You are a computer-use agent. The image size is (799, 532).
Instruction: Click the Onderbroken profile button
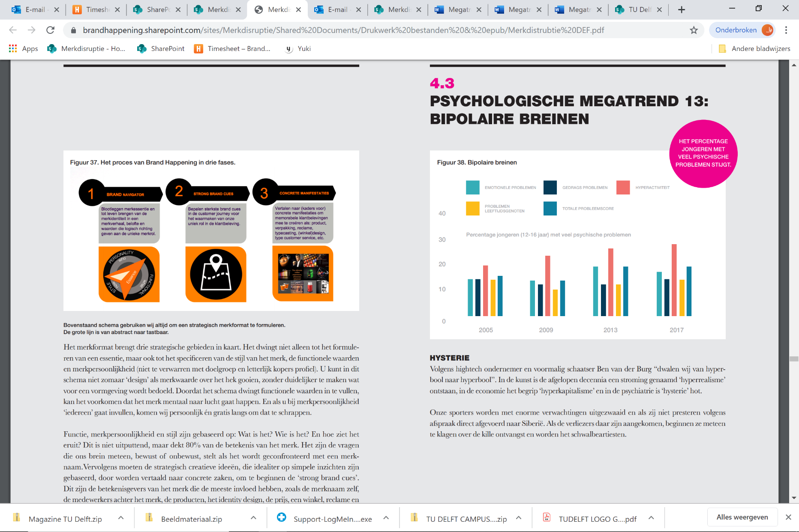coord(742,30)
